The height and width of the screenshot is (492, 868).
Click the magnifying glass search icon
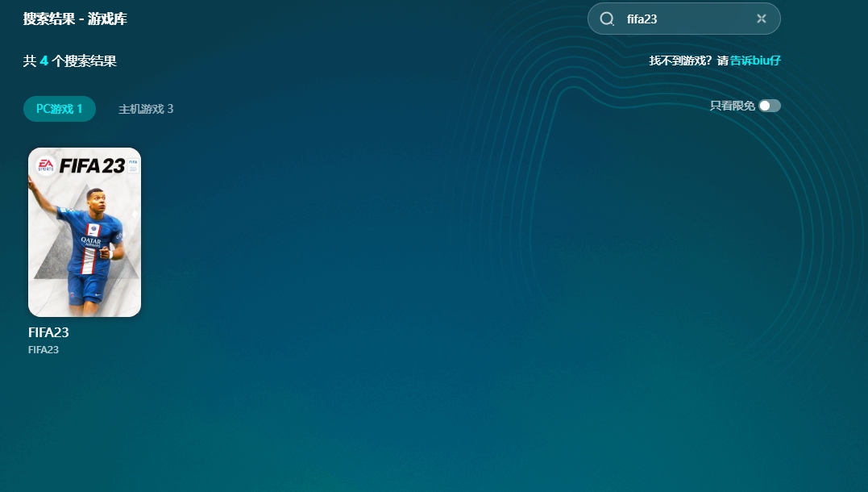point(608,19)
